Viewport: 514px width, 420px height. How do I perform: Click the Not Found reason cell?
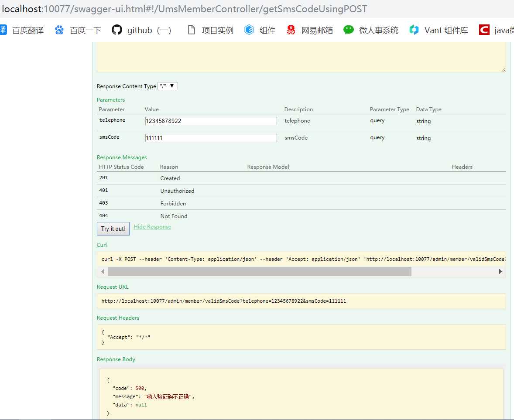click(x=174, y=216)
